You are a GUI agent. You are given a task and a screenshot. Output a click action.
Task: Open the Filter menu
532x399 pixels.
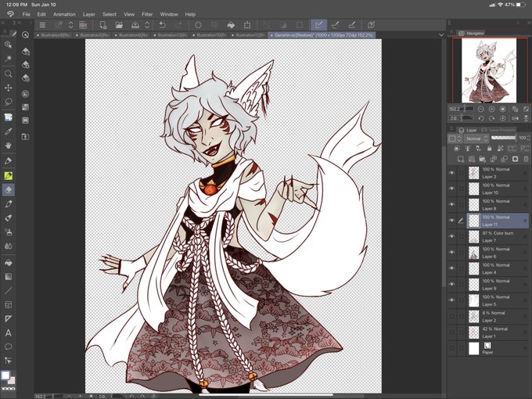(x=147, y=14)
